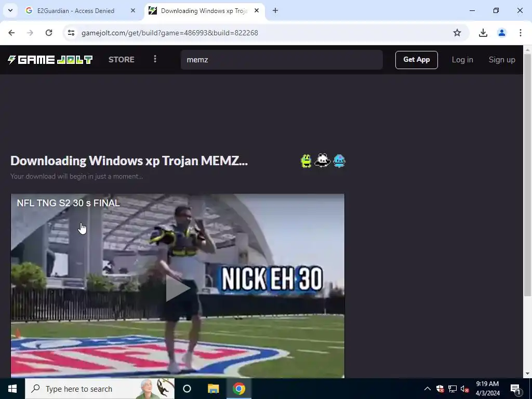
Task: Click the gamejolt.com URL address bar
Action: pos(170,33)
